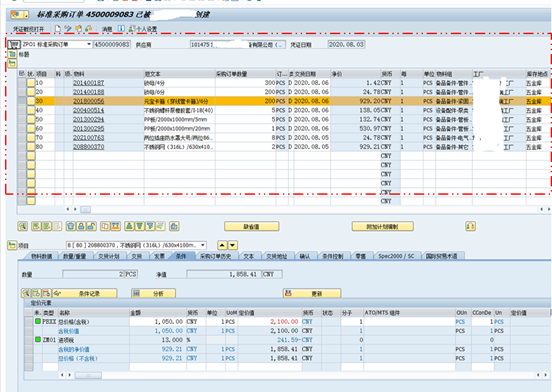Switch to the 数量/重量 tab
The image size is (552, 392).
(x=74, y=256)
